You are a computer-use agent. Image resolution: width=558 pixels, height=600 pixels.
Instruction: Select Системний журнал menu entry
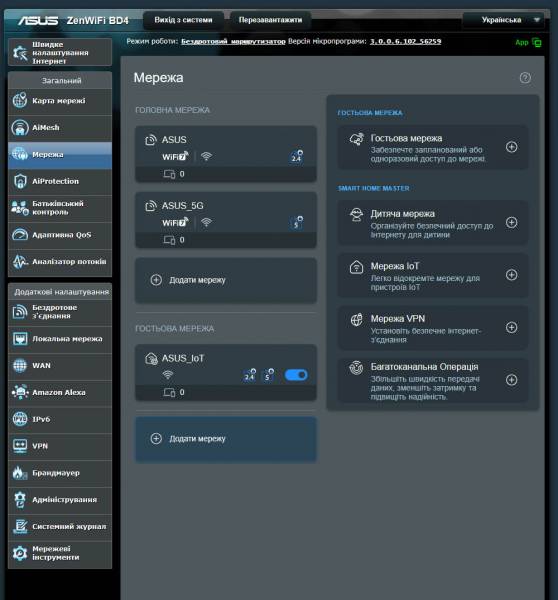(x=60, y=527)
